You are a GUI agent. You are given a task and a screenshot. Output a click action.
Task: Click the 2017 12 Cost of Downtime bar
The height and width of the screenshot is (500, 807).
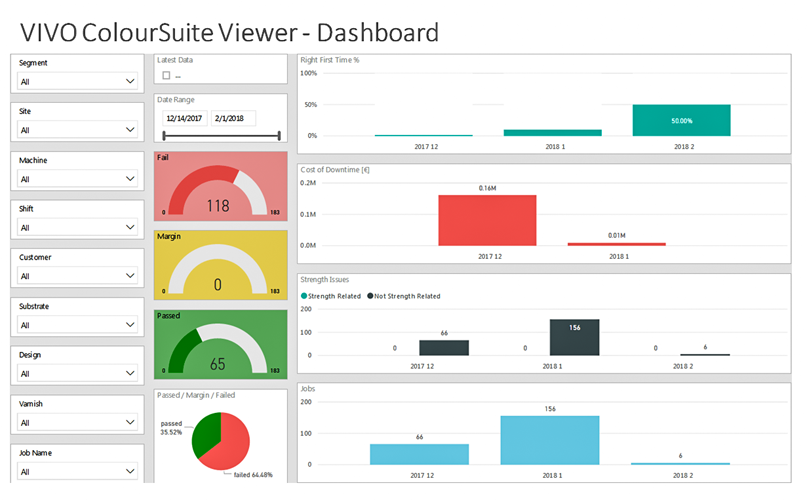coord(487,220)
